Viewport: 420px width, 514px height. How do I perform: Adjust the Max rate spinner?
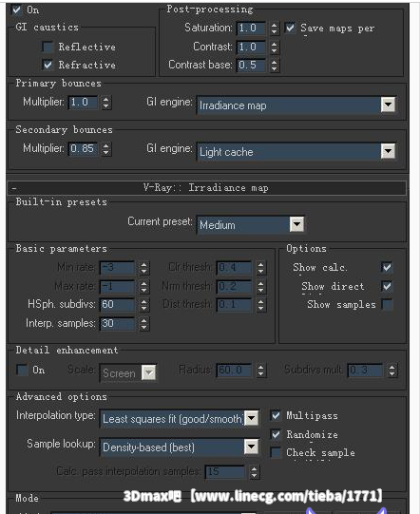[x=143, y=287]
